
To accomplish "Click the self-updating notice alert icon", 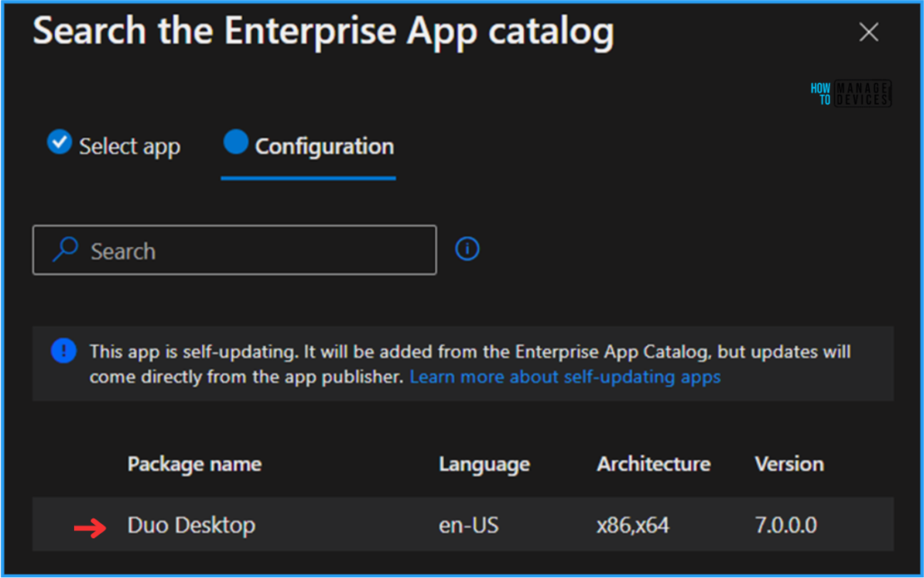I will coord(64,351).
